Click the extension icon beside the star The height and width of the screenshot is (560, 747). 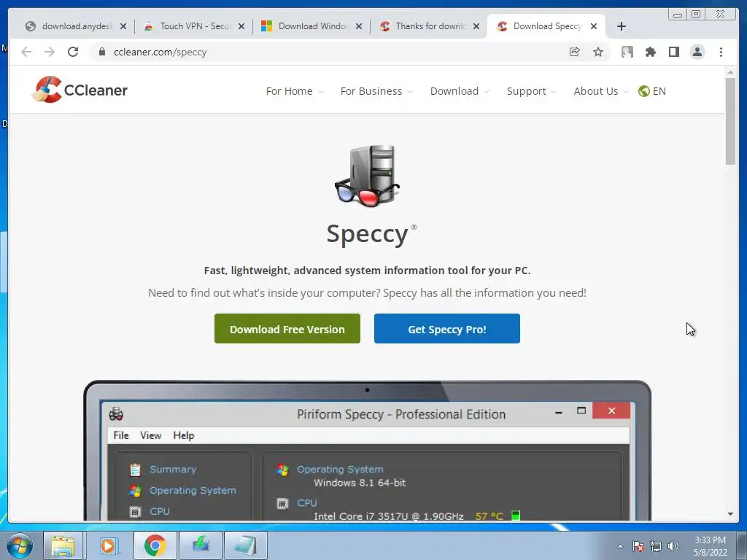(627, 52)
